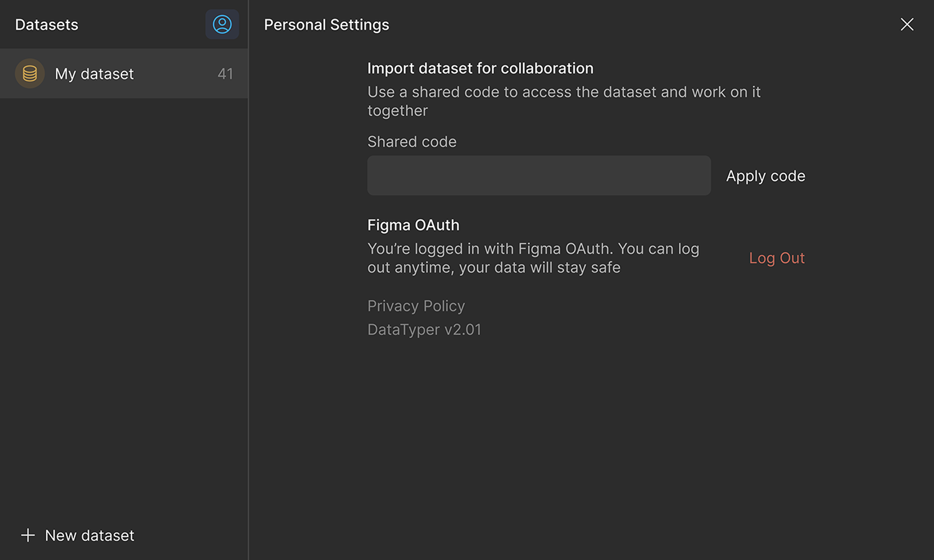
Task: Click the Import dataset for collaboration heading
Action: pyautogui.click(x=480, y=68)
